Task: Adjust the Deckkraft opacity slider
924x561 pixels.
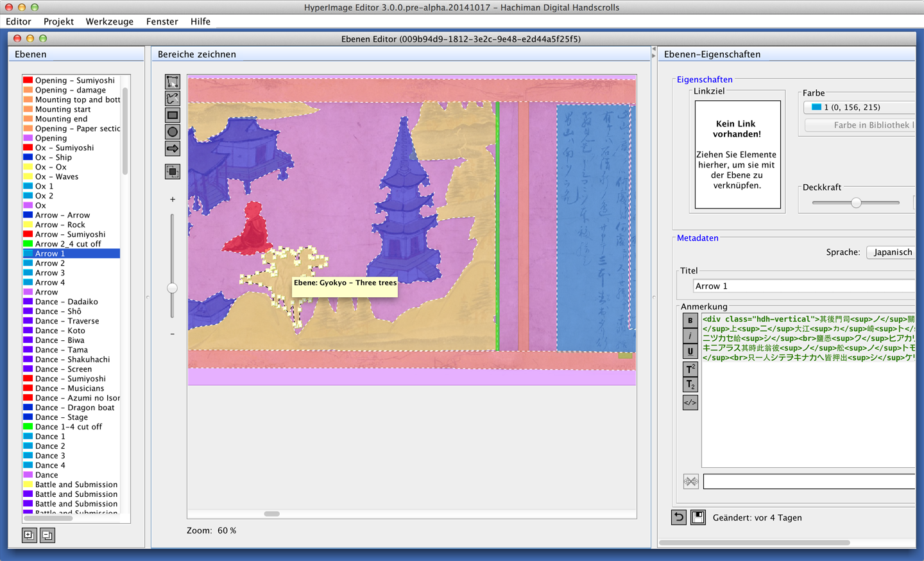Action: tap(855, 202)
